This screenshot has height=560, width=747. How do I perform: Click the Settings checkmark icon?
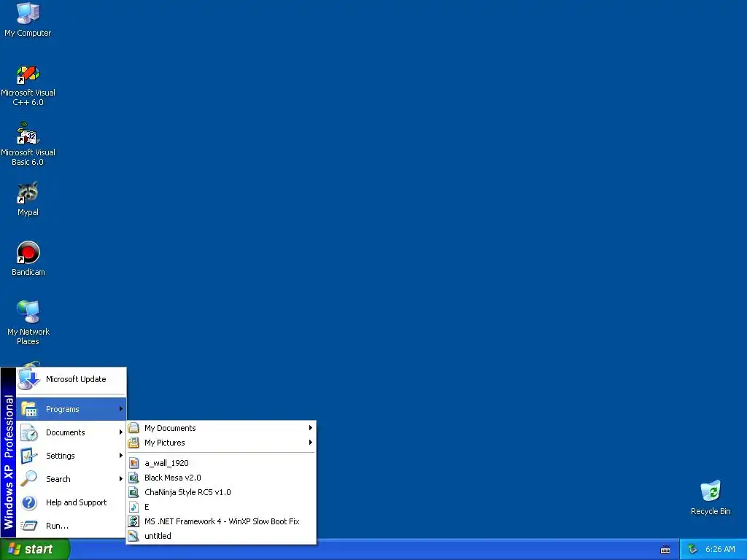pyautogui.click(x=29, y=456)
